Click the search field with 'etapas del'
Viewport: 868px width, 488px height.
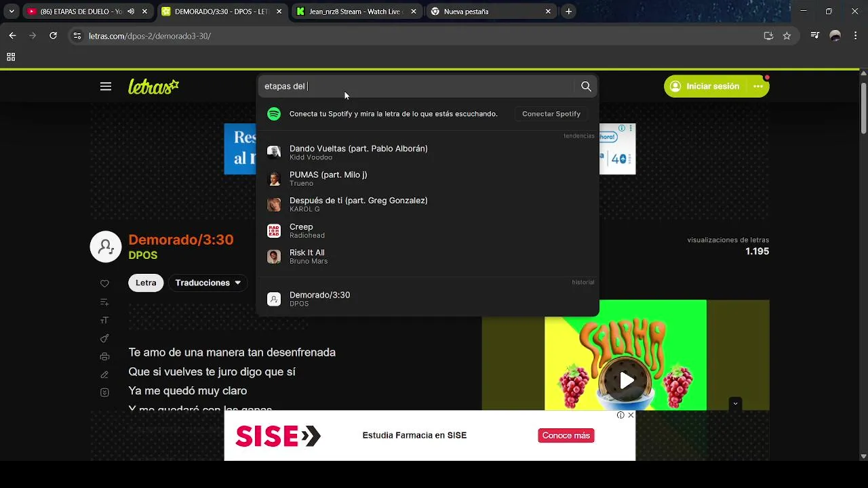[416, 86]
